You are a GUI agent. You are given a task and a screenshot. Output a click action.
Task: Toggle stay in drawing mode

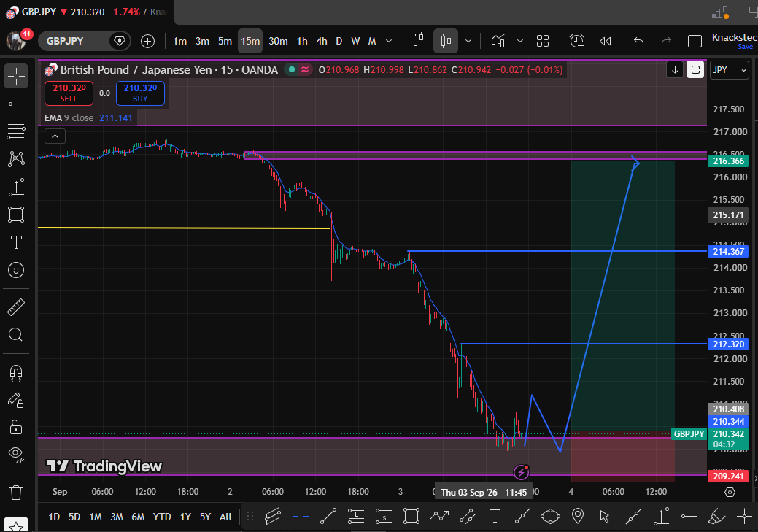click(16, 400)
